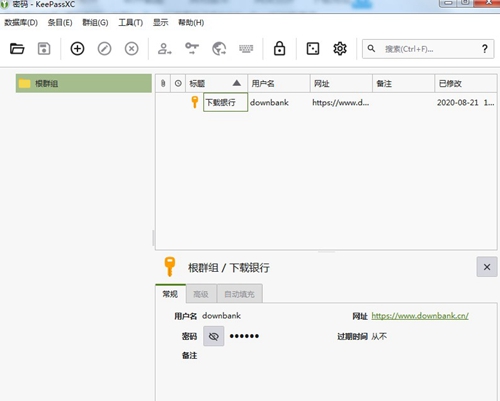
Task: Edit the selected entry with the pencil icon
Action: [x=104, y=49]
